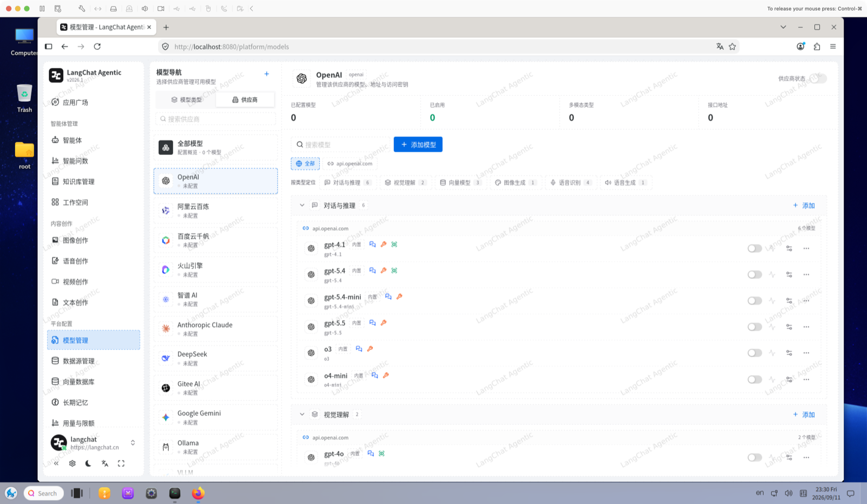Open more options menu for o4-mini
Image resolution: width=867 pixels, height=504 pixels.
[806, 379]
